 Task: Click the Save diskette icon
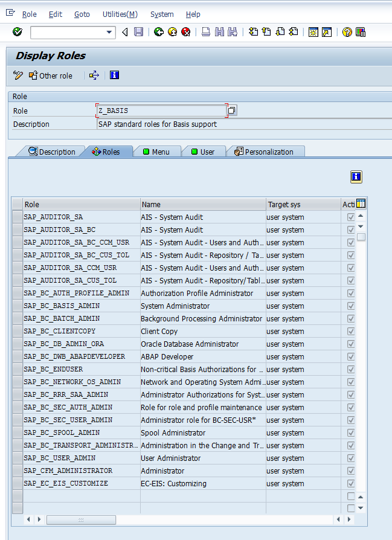[138, 32]
